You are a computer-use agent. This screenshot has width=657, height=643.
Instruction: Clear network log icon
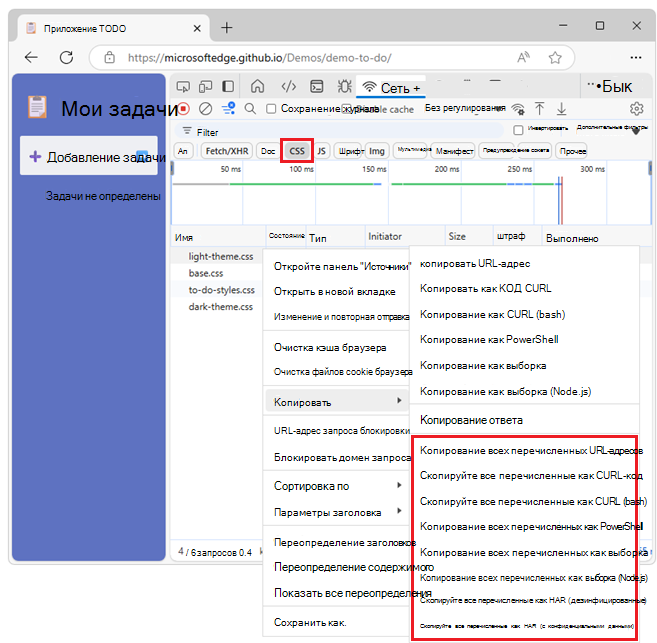[205, 109]
